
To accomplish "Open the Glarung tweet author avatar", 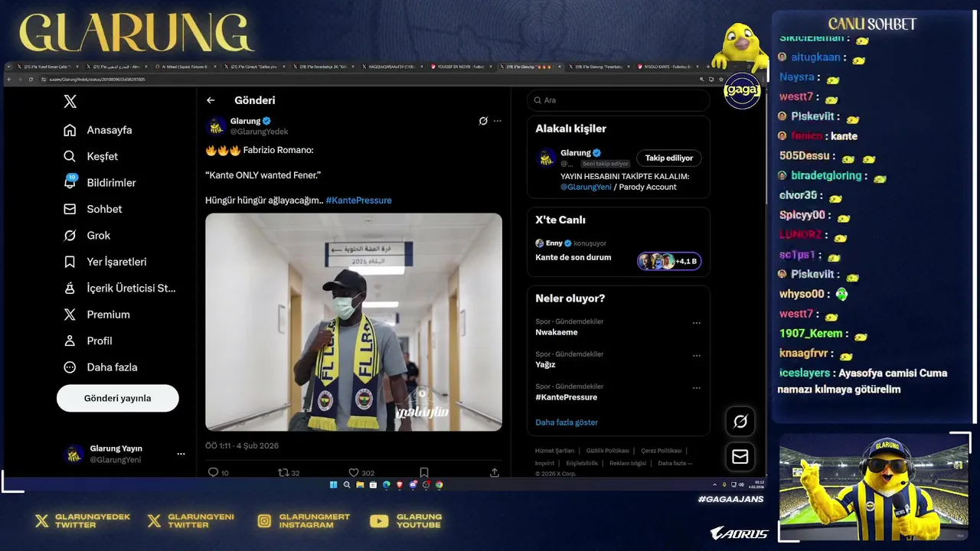I will pos(217,126).
